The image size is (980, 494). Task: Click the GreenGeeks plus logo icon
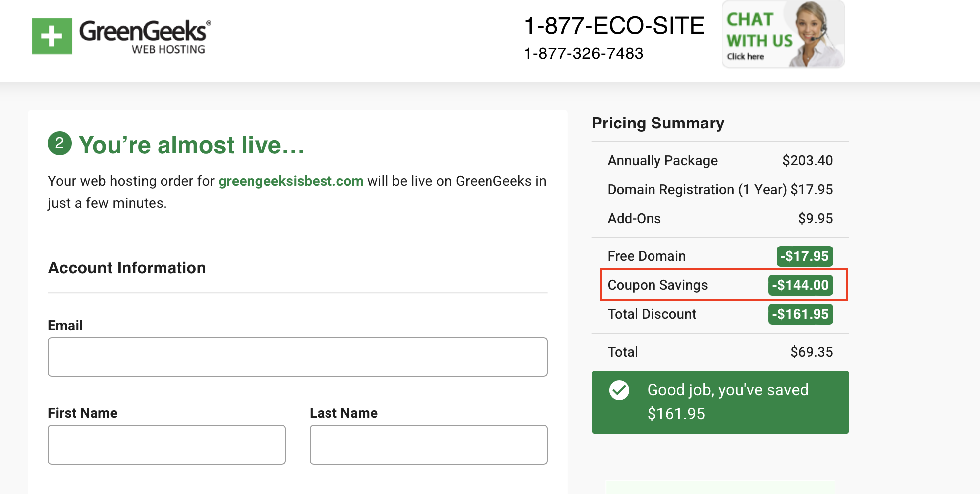click(52, 36)
